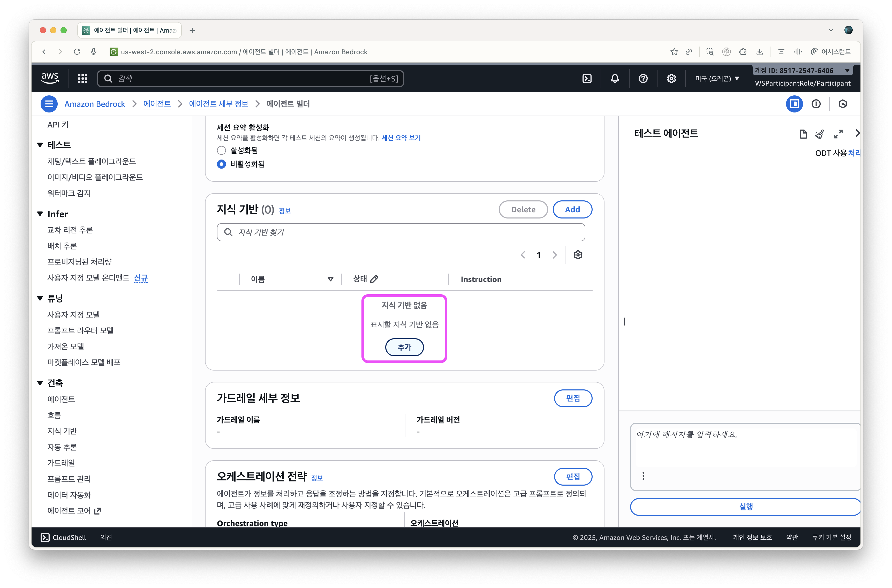Clear test session with the broom icon
The width and height of the screenshot is (892, 588).
click(x=820, y=134)
